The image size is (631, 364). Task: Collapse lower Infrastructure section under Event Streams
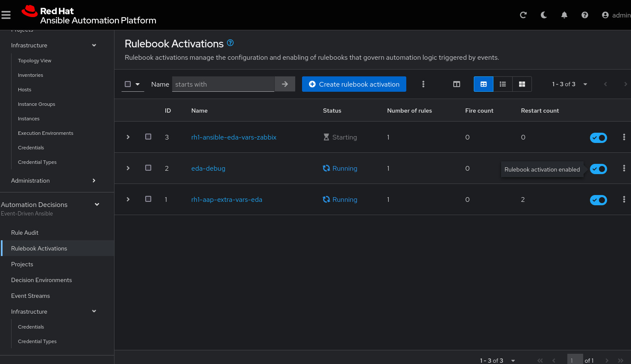pos(54,312)
